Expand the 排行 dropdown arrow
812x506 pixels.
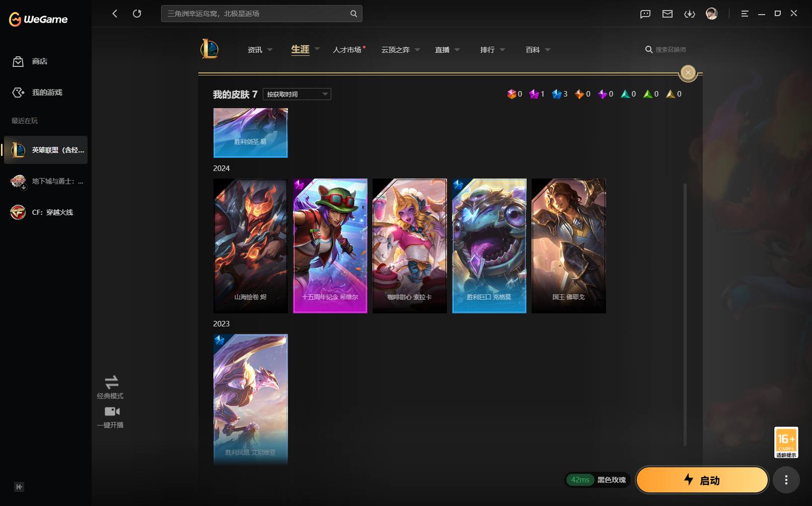click(x=502, y=50)
